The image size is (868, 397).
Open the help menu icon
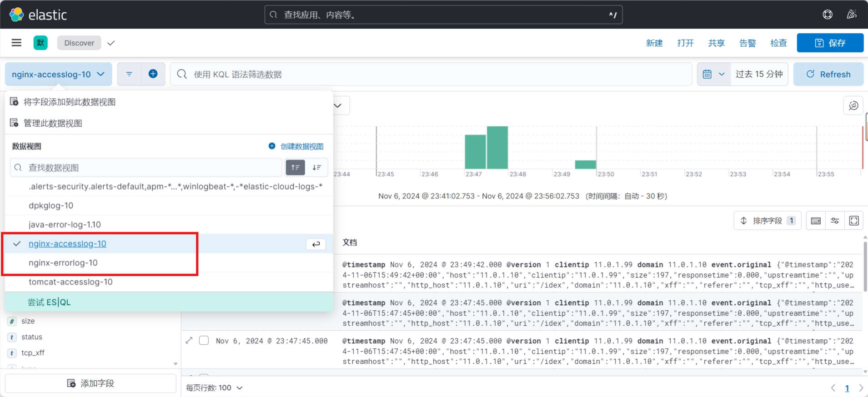[x=828, y=15]
